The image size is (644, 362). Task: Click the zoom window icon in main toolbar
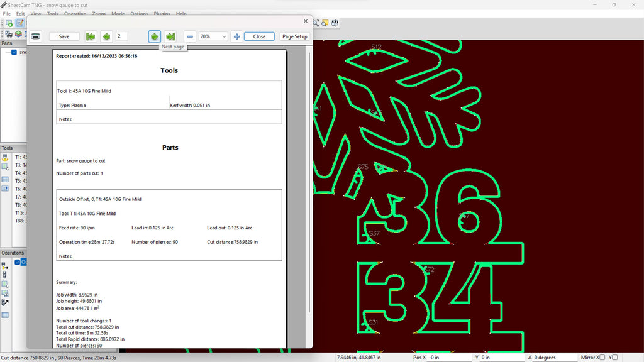[325, 23]
